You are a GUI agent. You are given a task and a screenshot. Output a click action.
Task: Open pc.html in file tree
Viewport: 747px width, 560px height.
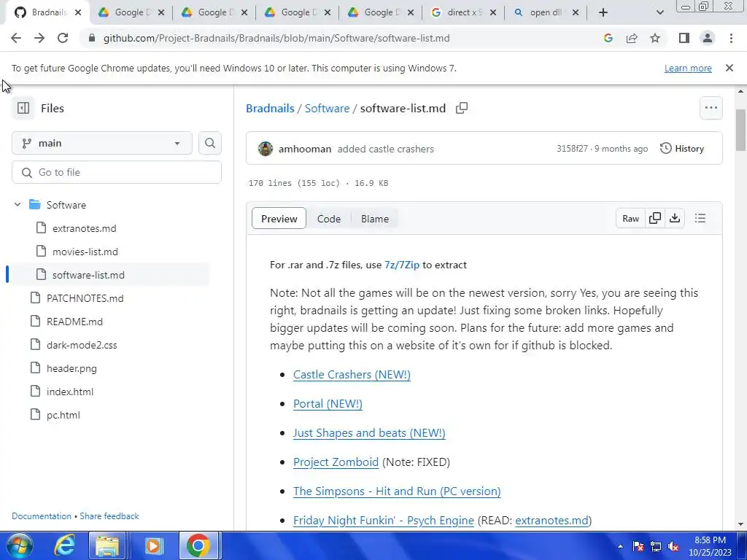pyautogui.click(x=63, y=415)
